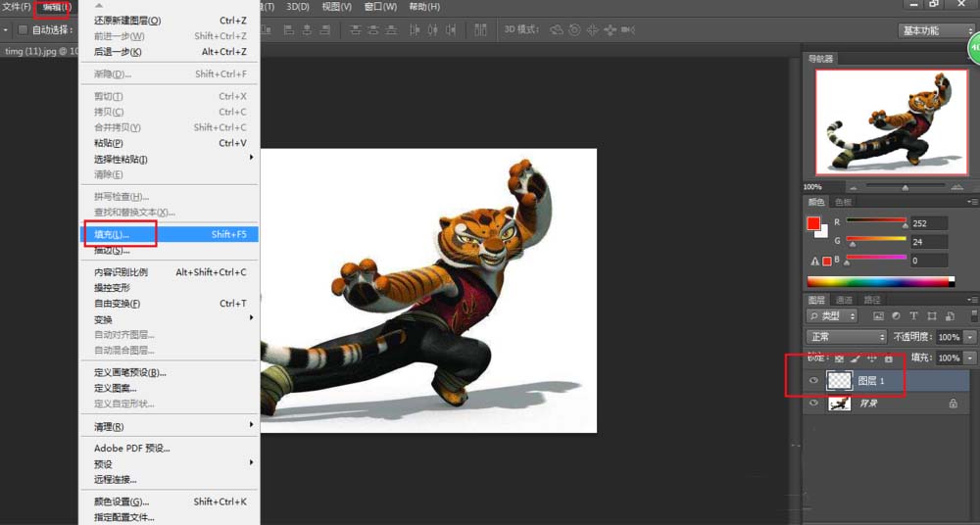This screenshot has width=980, height=525.
Task: Click the lock all padlock icon
Action: pos(889,358)
